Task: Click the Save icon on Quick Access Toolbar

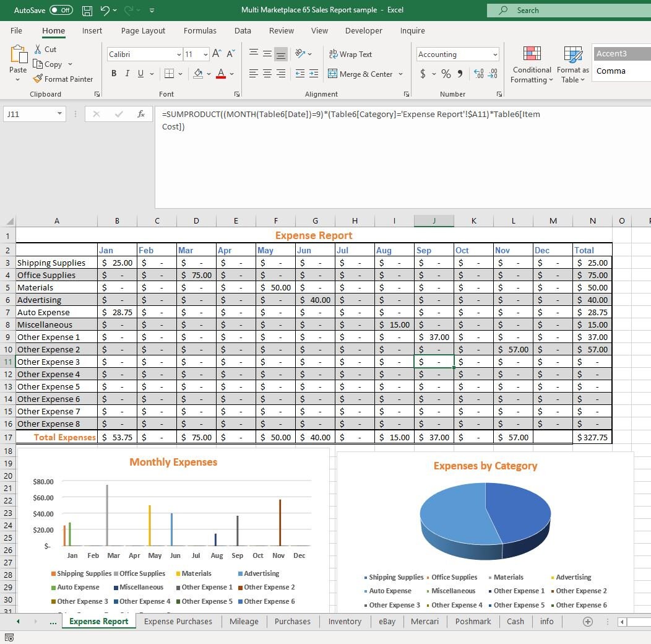Action: pos(87,10)
